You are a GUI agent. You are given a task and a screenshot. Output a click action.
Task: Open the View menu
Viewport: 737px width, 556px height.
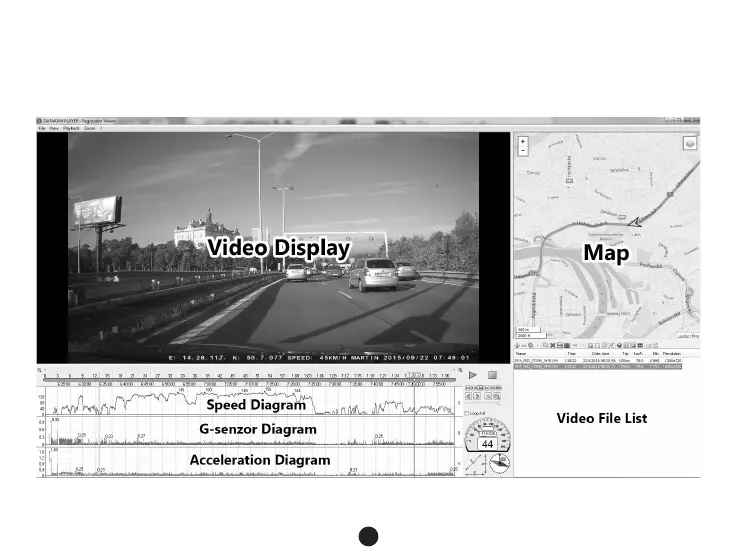[54, 128]
